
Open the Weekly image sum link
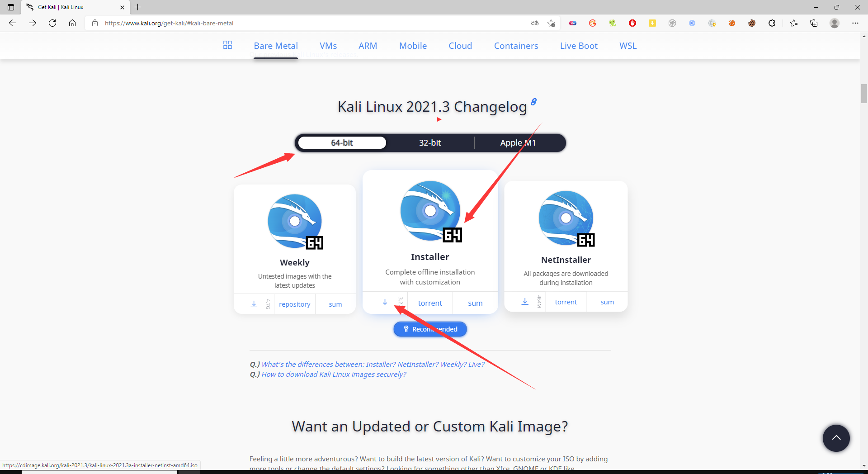[x=335, y=304]
